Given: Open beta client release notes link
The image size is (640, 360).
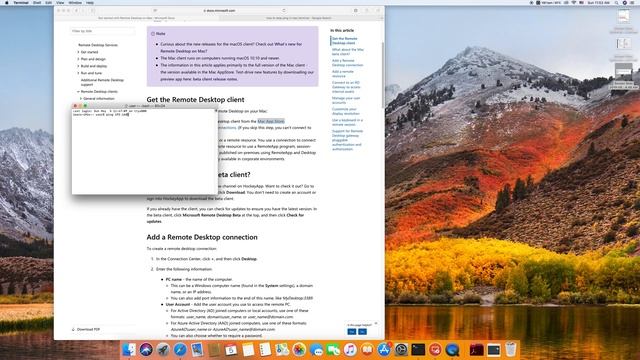Looking at the screenshot, I should coord(215,79).
